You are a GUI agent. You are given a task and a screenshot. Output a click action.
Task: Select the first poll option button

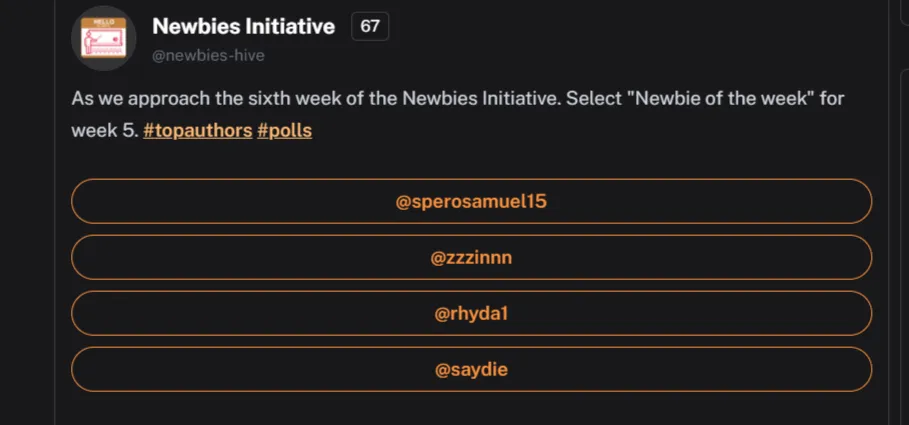point(471,201)
